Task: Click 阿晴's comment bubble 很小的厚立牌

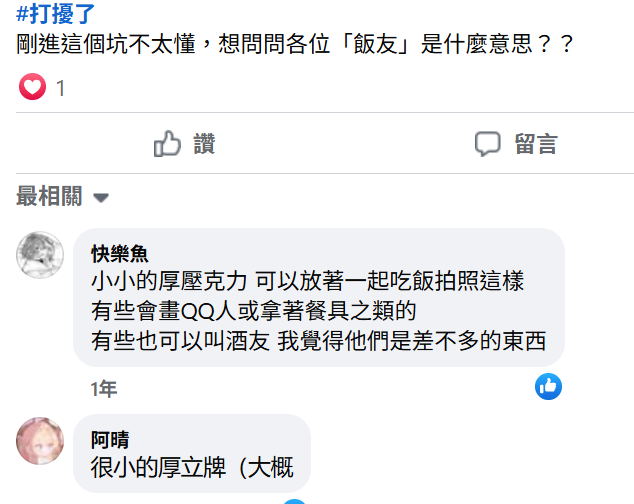Action: pos(192,453)
